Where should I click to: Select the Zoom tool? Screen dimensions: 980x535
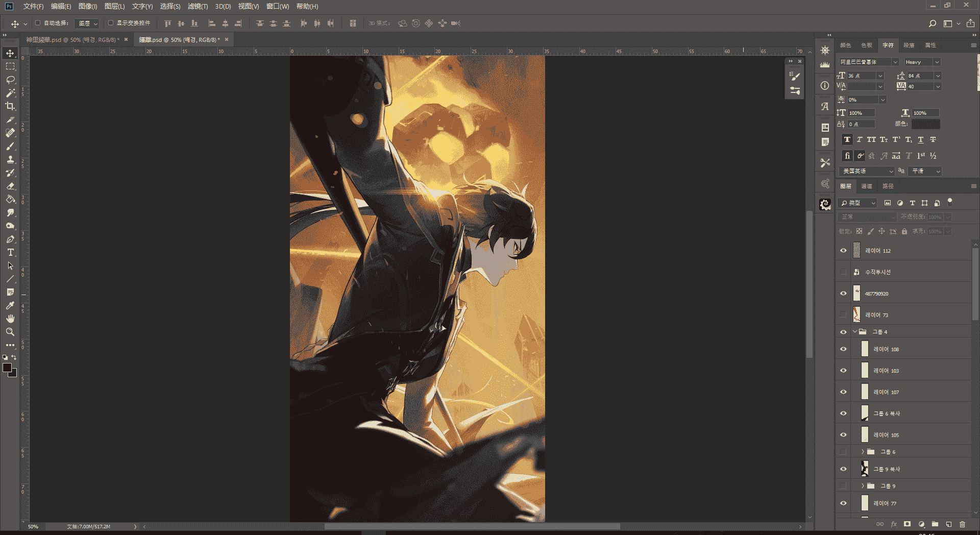pos(10,332)
